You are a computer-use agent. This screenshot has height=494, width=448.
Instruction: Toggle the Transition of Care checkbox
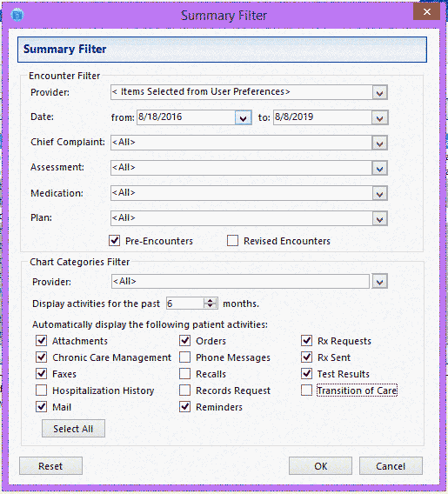click(306, 391)
